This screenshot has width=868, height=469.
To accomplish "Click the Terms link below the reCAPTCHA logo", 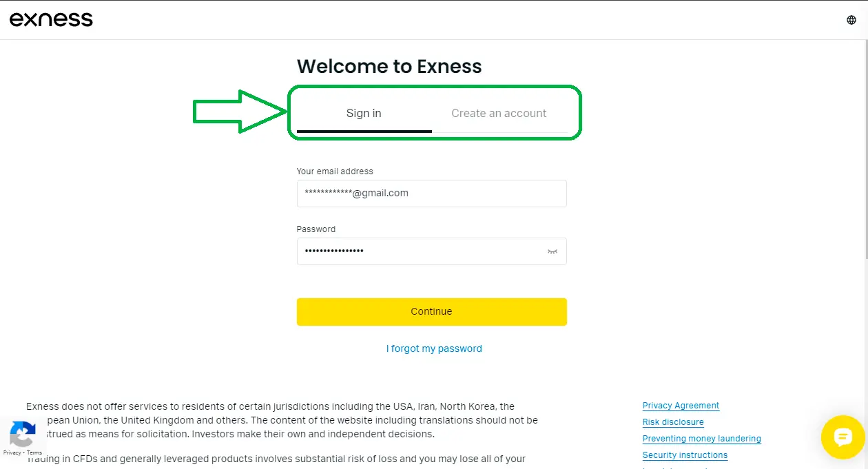I will point(34,452).
